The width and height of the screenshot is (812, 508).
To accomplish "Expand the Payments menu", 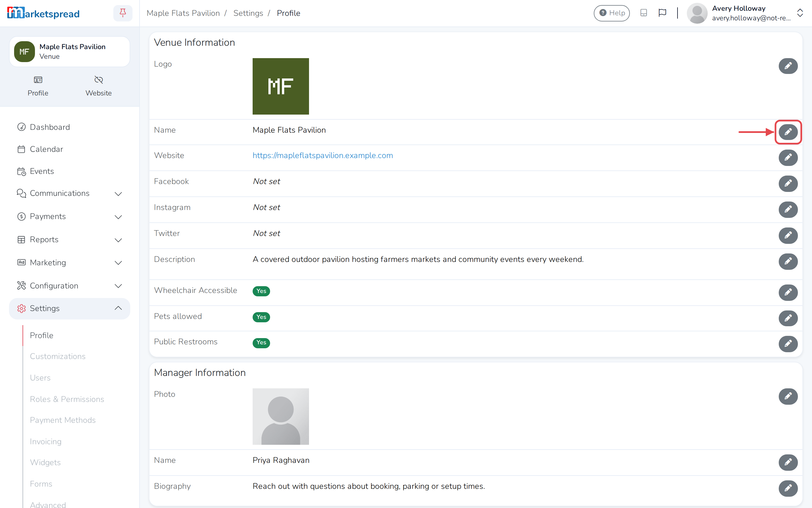I will point(69,217).
